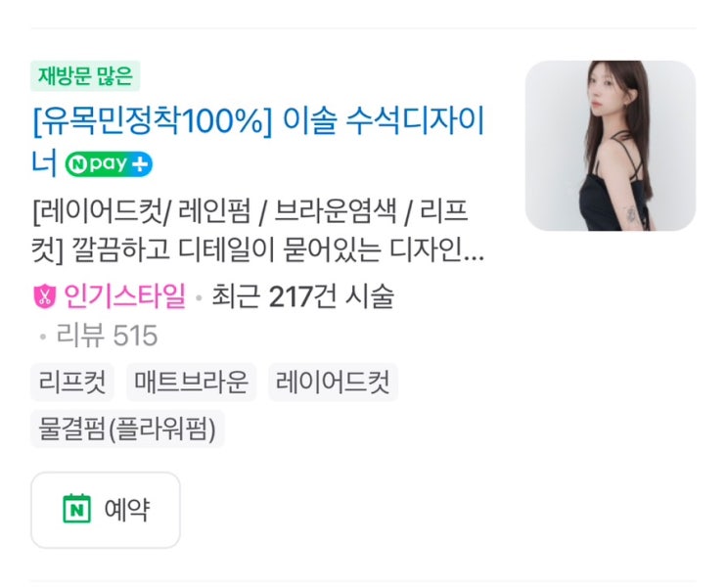Click the trailing 너 of the title
This screenshot has width=727, height=588.
pos(44,162)
